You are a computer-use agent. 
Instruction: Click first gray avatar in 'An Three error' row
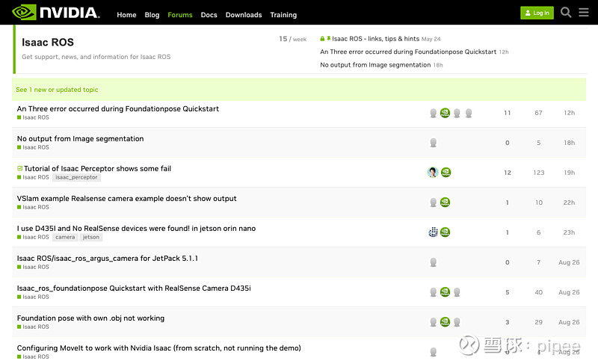(434, 113)
